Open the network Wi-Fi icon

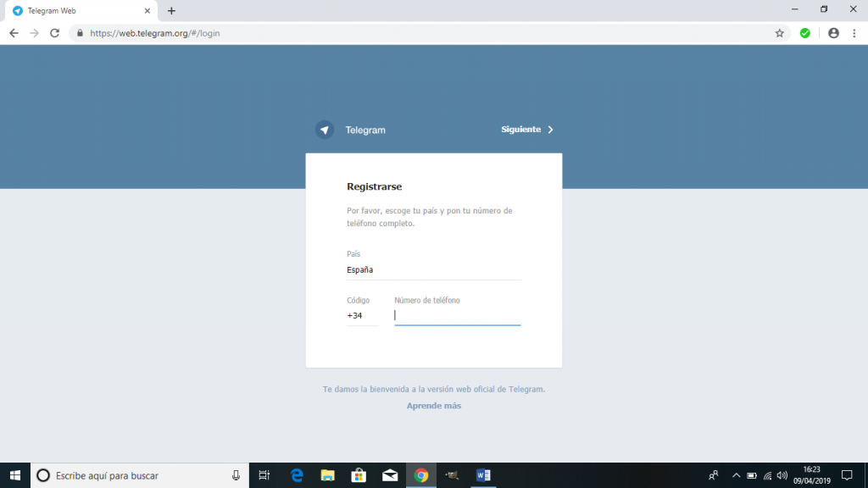click(767, 475)
